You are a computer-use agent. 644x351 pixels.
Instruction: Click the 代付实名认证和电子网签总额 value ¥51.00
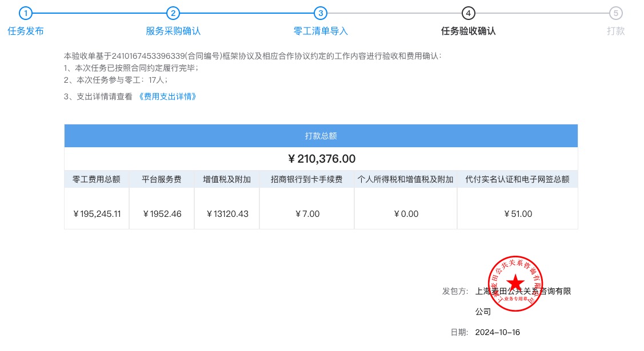518,214
